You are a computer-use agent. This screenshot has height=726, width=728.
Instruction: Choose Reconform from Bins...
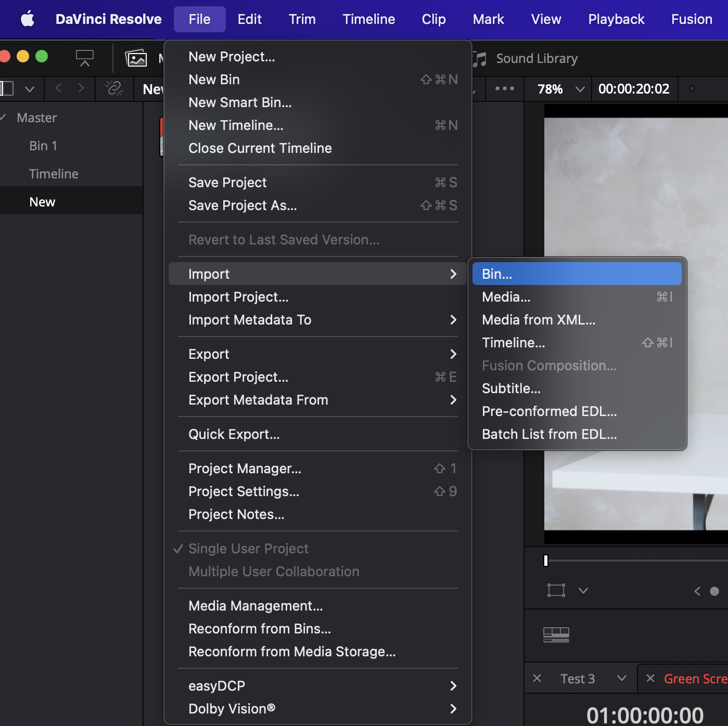[318, 629]
